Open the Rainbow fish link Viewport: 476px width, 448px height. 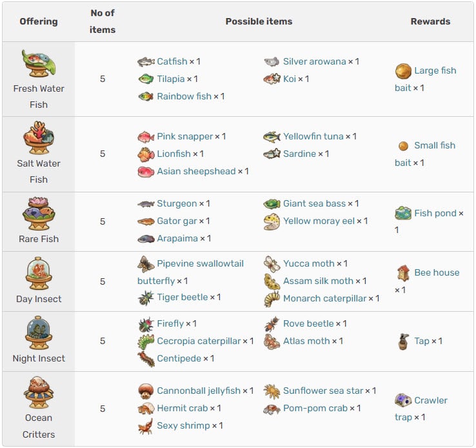click(x=184, y=96)
